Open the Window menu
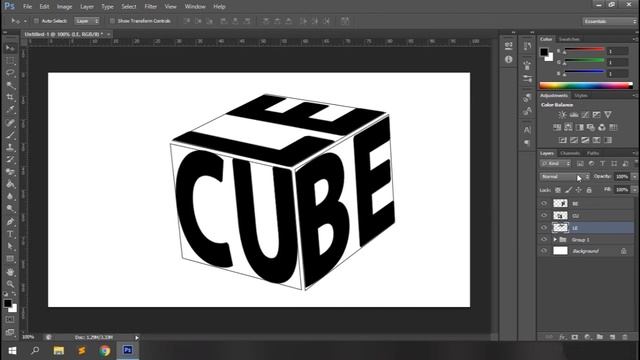The height and width of the screenshot is (360, 640). pos(195,7)
